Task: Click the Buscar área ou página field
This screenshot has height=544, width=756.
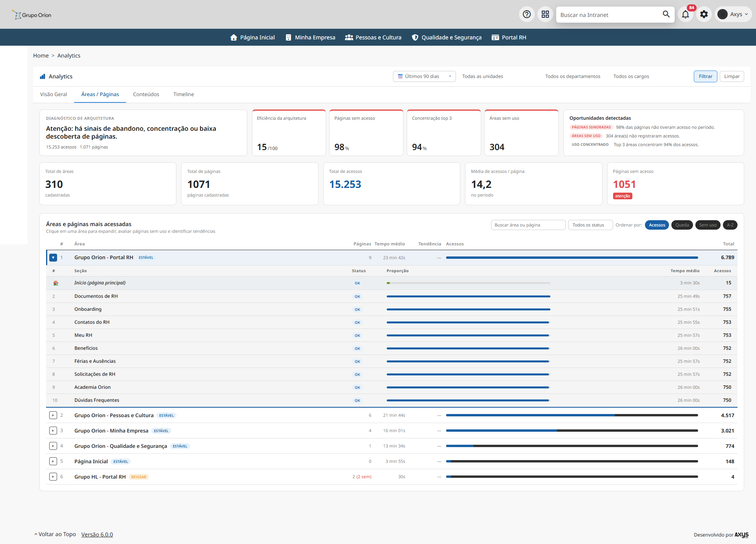Action: click(x=528, y=225)
